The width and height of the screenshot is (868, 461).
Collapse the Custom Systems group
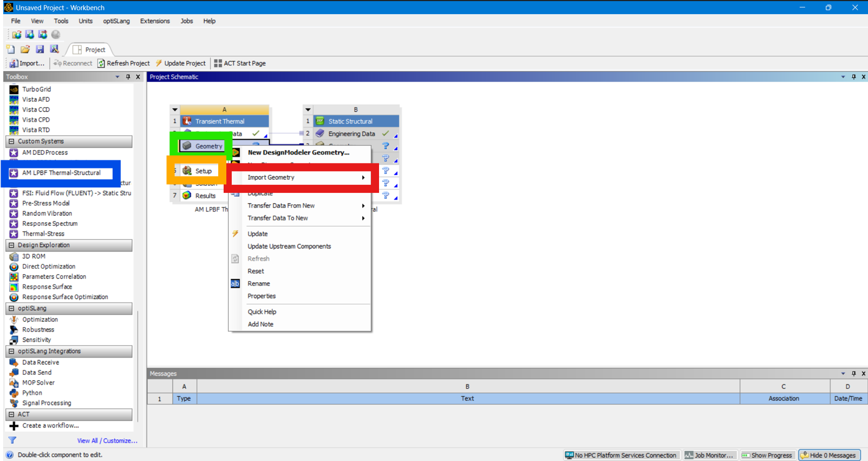click(11, 141)
